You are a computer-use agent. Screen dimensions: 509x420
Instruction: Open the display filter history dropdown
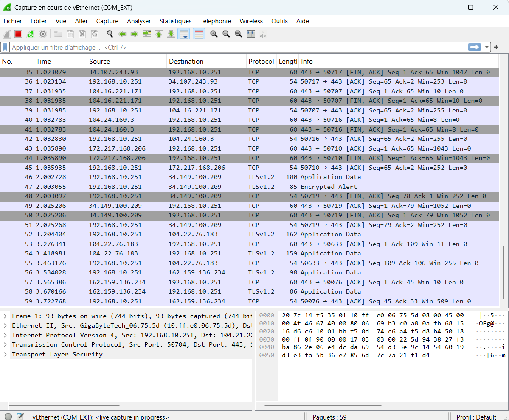point(487,48)
